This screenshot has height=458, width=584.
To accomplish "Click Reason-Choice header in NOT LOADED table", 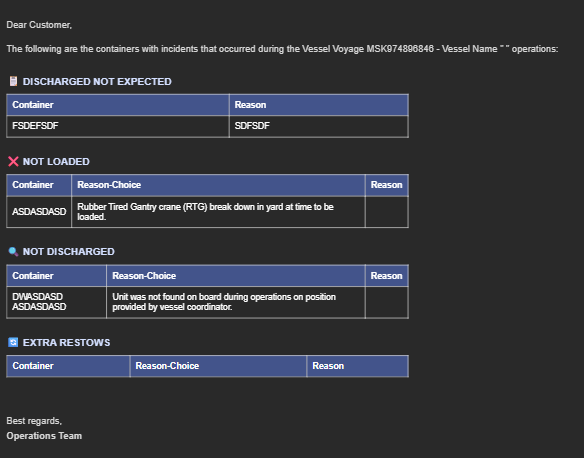I will (218, 185).
